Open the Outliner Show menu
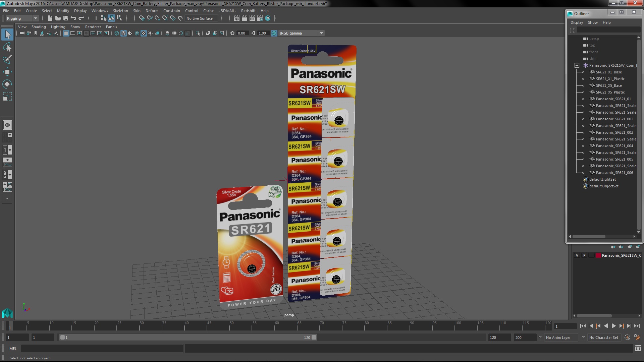644x362 pixels. click(593, 22)
